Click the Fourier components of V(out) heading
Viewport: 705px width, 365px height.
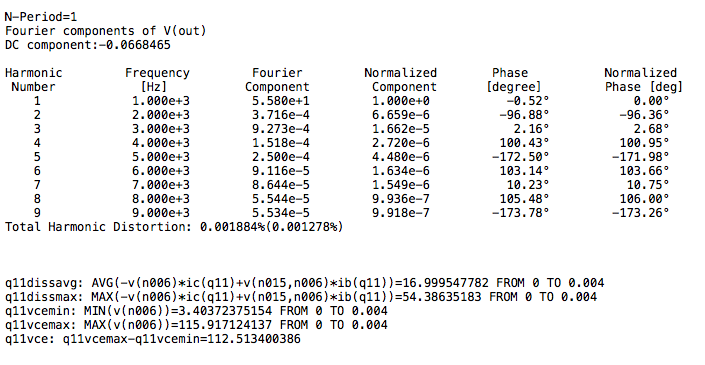[x=106, y=31]
